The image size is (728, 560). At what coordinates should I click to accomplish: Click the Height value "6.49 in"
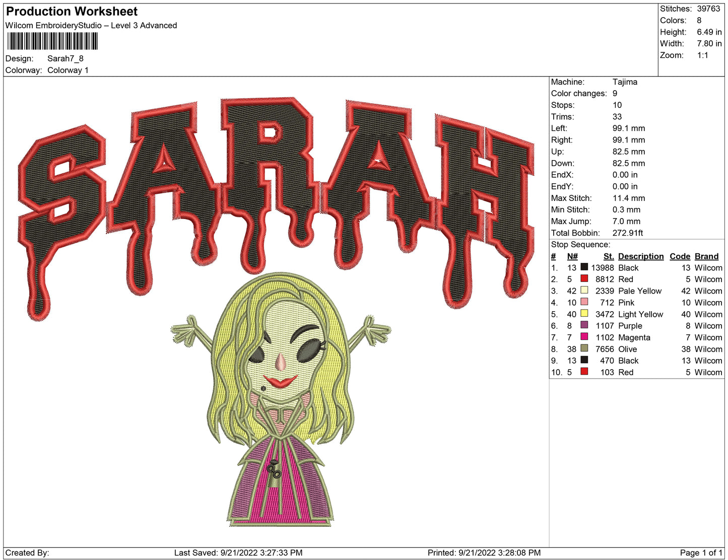(x=709, y=32)
